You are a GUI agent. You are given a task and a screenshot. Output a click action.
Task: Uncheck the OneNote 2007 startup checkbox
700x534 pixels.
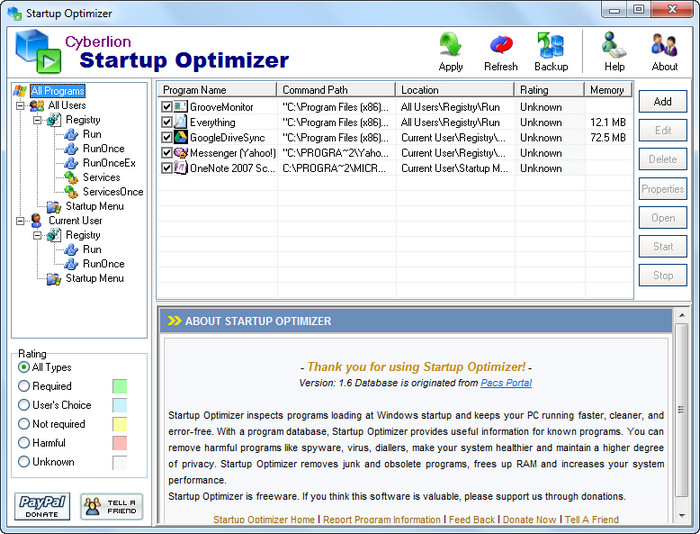coord(167,168)
